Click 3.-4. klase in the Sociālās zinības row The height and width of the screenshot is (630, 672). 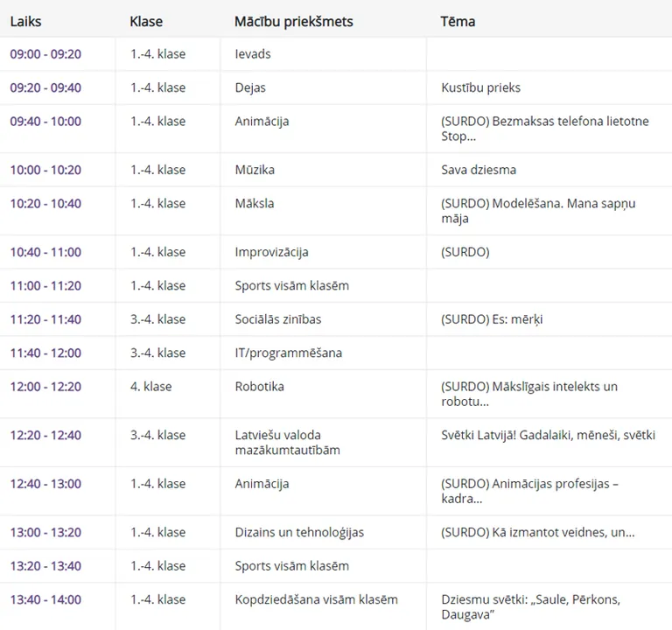click(x=158, y=319)
